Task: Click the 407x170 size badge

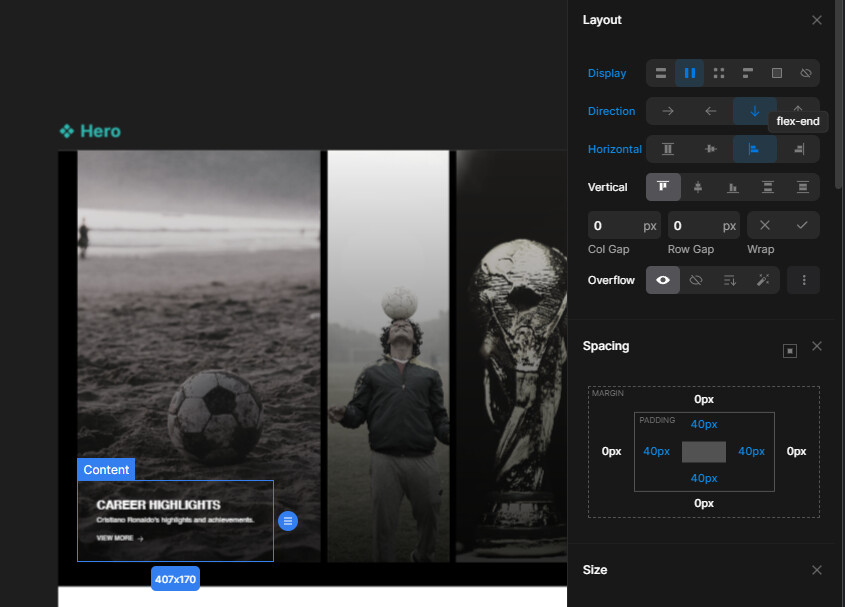Action: [175, 579]
